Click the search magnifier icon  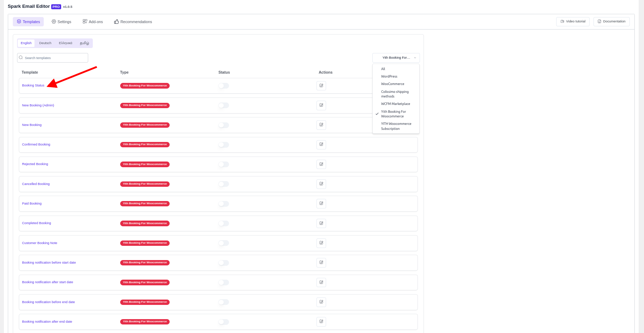[x=21, y=58]
